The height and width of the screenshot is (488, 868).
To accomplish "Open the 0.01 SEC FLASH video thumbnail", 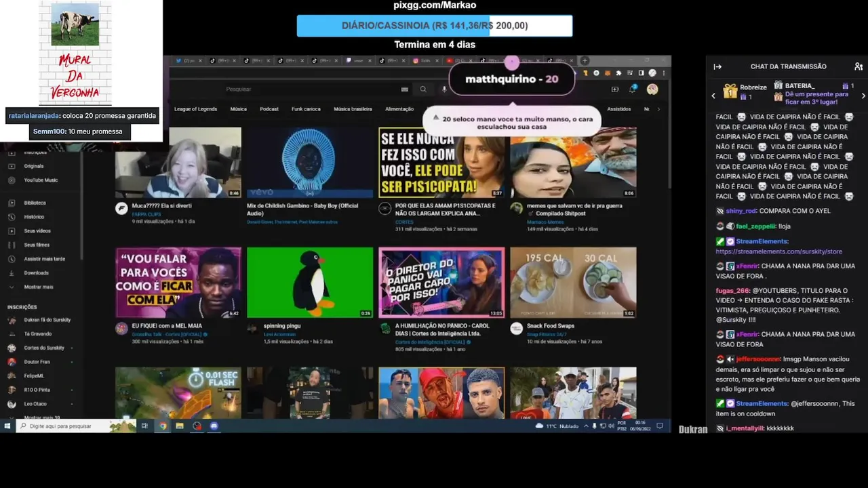I will [178, 393].
